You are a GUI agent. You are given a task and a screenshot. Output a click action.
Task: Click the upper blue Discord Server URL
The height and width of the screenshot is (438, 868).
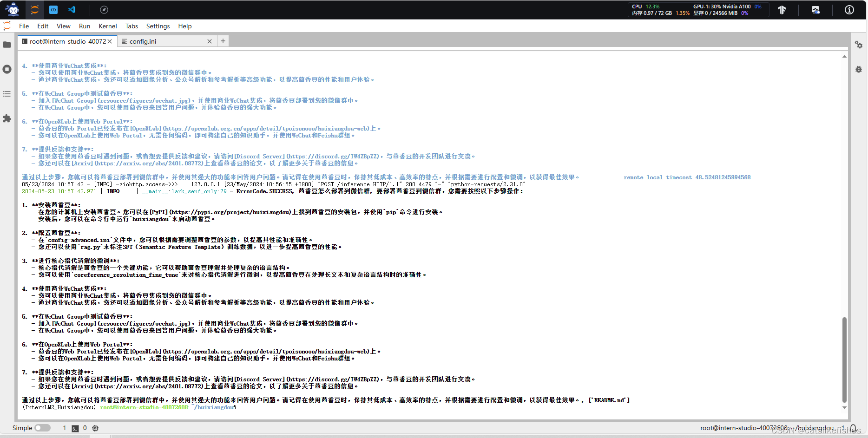pos(333,157)
